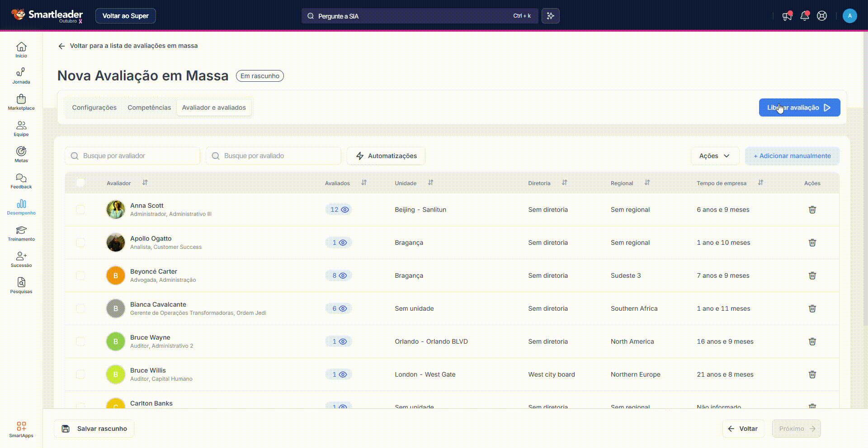Sort table by Avaliador column
868x448 pixels.
point(145,183)
